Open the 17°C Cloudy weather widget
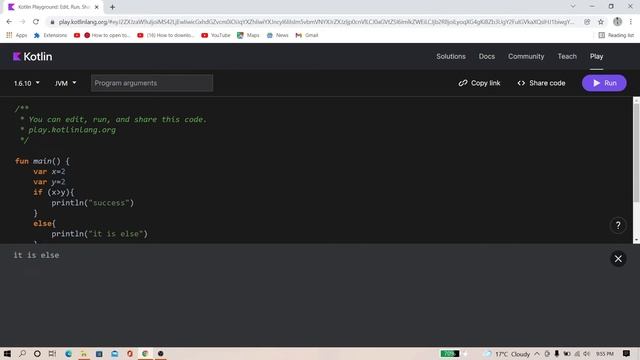The width and height of the screenshot is (640, 360). pyautogui.click(x=507, y=354)
